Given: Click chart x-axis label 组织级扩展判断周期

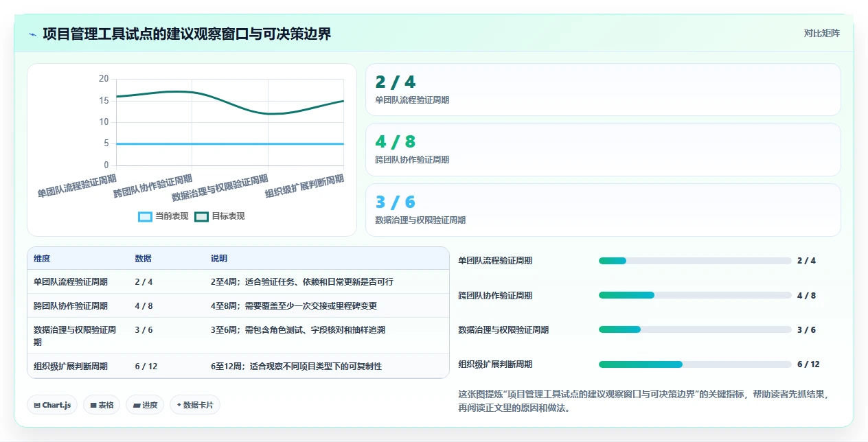Looking at the screenshot, I should (x=305, y=186).
